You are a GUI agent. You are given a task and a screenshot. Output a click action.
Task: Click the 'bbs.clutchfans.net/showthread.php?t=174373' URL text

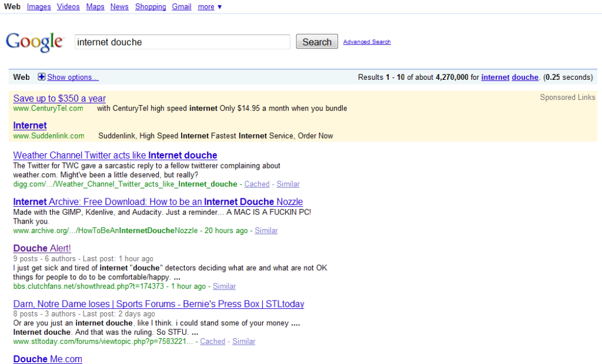pyautogui.click(x=88, y=286)
